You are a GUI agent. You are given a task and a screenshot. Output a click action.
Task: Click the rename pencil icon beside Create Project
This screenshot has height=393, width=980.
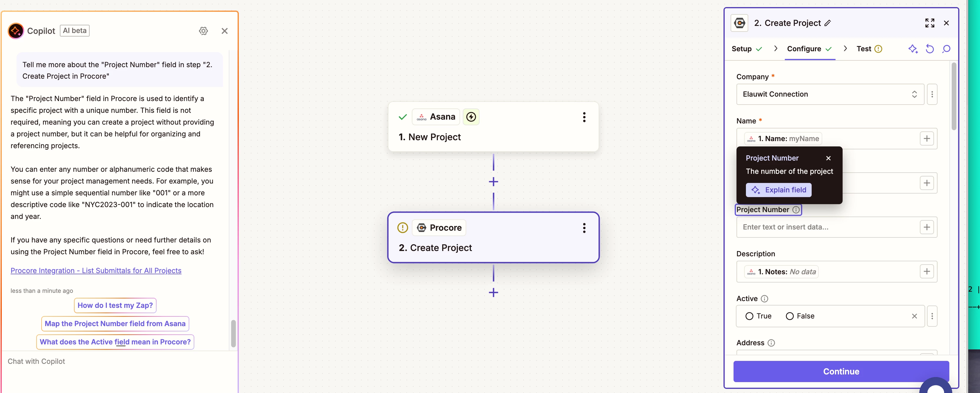(x=828, y=23)
